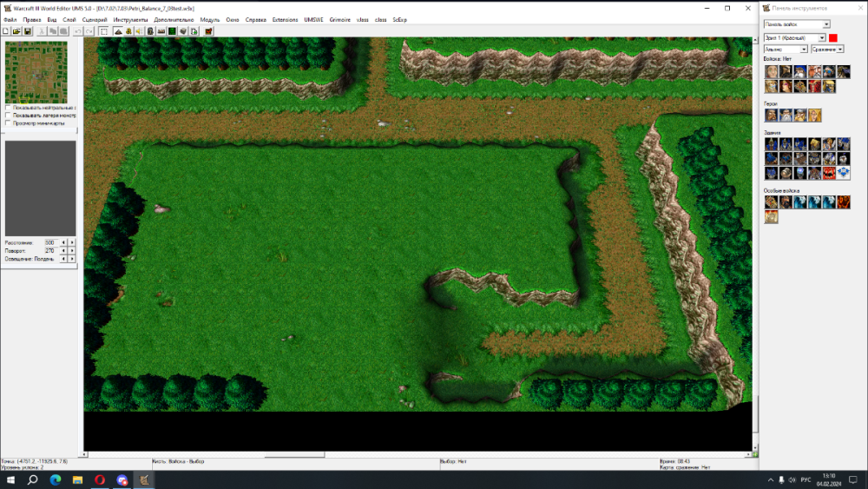Image resolution: width=868 pixels, height=489 pixels.
Task: Click right arrow next to Расстояние value
Action: [72, 242]
